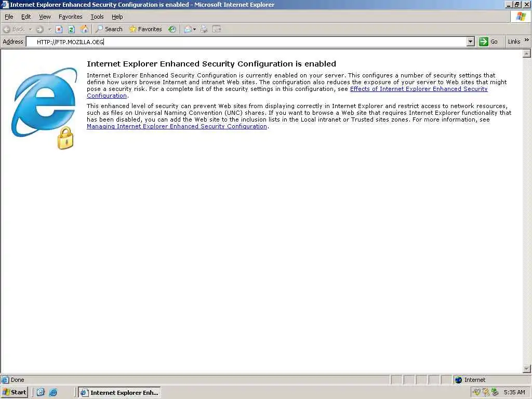532x399 pixels.
Task: Click the scrollbar up arrow
Action: [527, 54]
